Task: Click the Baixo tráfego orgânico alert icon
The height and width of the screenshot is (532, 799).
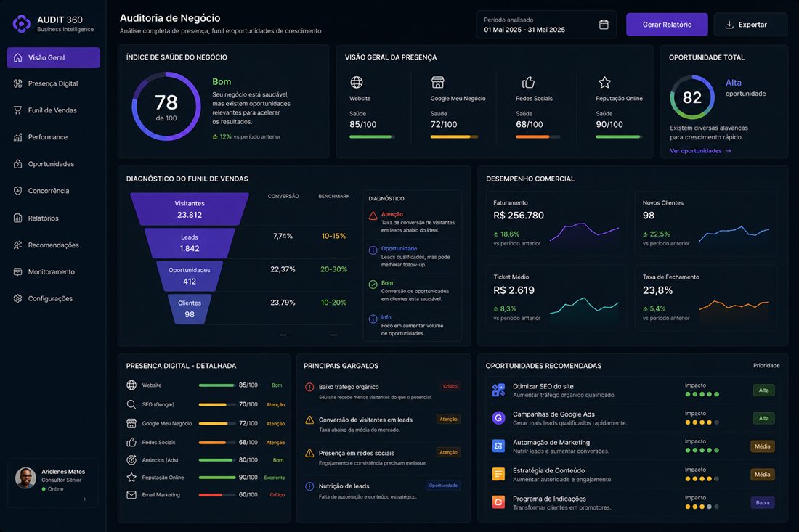Action: (x=309, y=387)
